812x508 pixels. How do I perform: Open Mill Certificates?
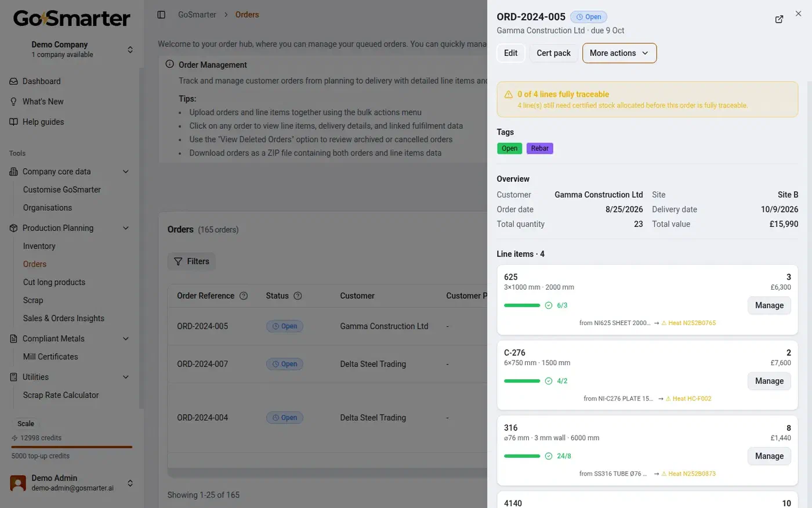pyautogui.click(x=50, y=356)
